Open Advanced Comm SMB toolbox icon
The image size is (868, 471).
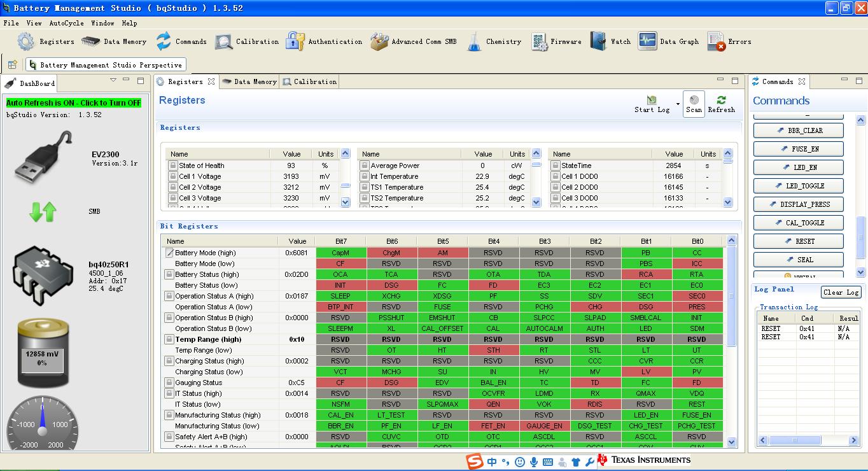(x=379, y=41)
